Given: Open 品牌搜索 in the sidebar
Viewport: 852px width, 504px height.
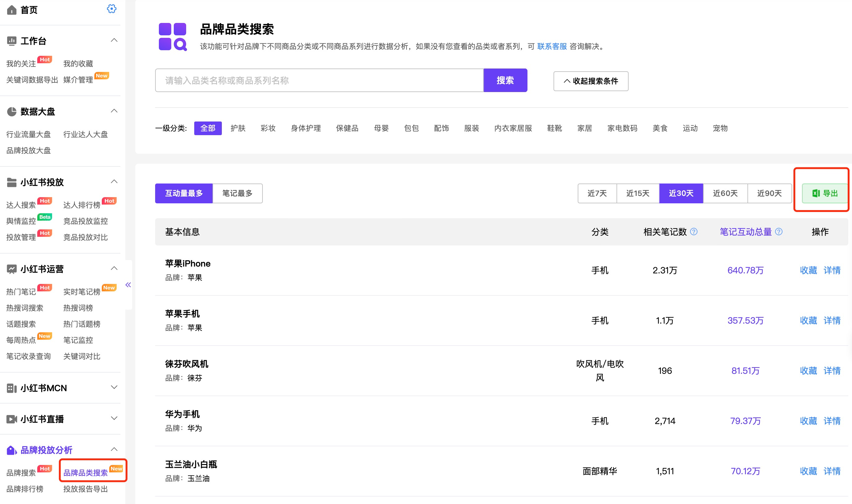Looking at the screenshot, I should (21, 473).
